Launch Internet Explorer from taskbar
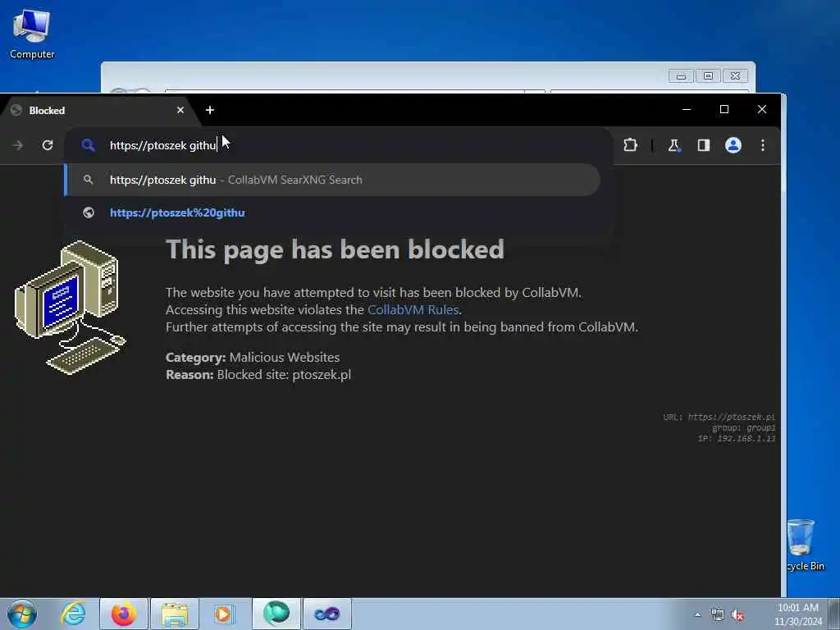Viewport: 840px width, 630px height. pos(73,614)
